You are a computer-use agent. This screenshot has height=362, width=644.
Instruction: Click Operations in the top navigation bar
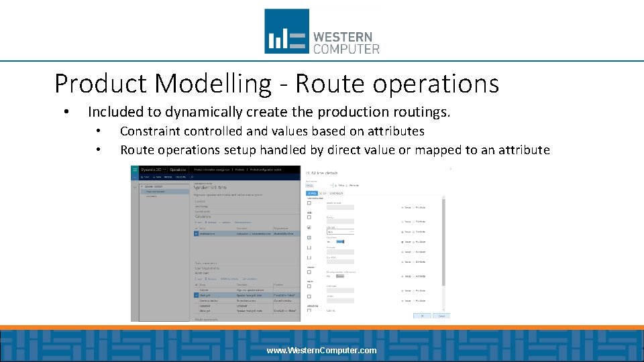coord(178,170)
